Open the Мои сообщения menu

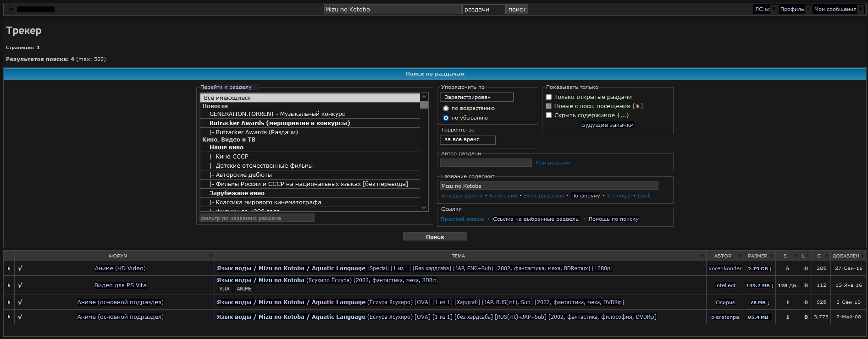click(835, 9)
